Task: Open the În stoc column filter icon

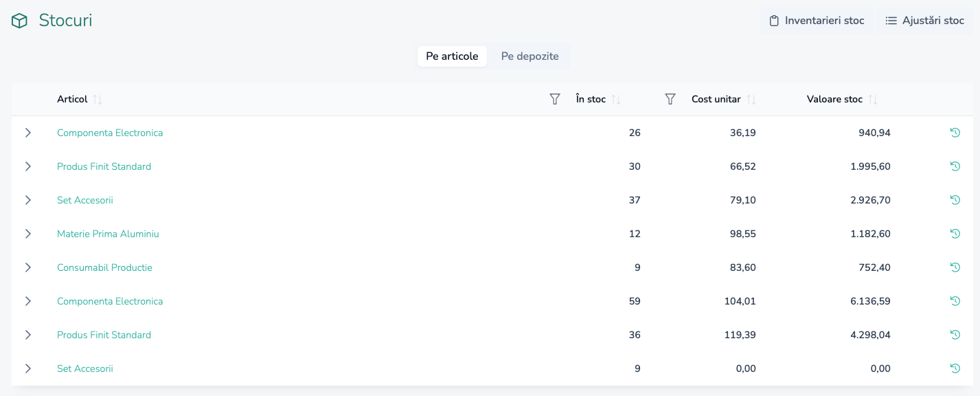Action: pos(670,100)
